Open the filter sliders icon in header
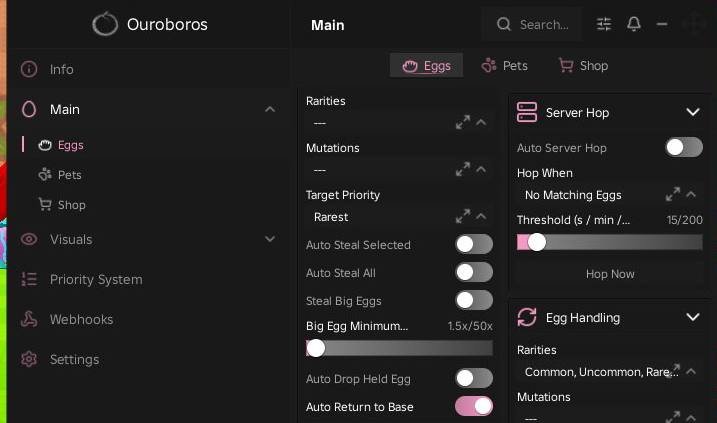The image size is (717, 423). [x=604, y=24]
